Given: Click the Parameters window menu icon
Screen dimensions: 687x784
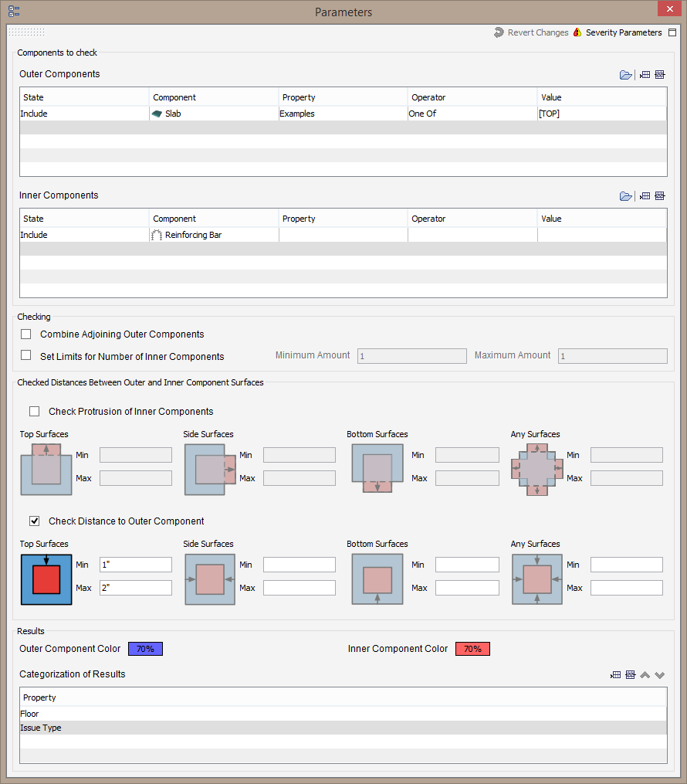Looking at the screenshot, I should [x=14, y=12].
